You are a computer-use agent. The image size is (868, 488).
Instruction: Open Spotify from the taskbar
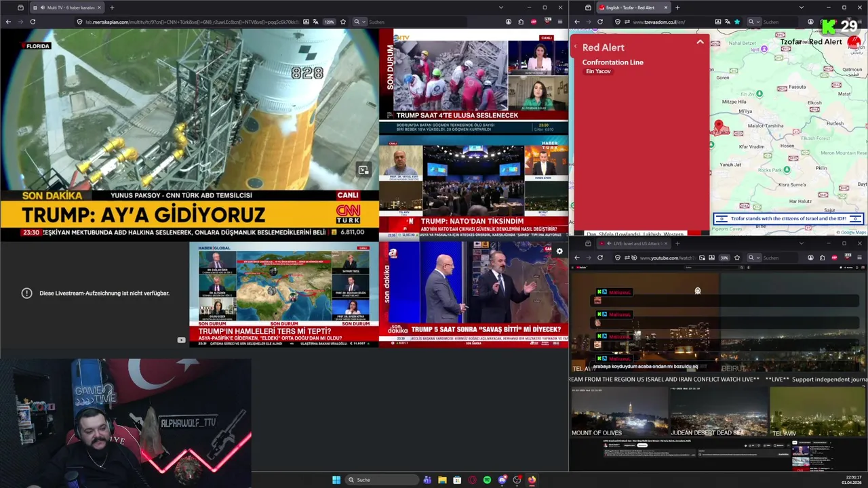[x=487, y=480]
